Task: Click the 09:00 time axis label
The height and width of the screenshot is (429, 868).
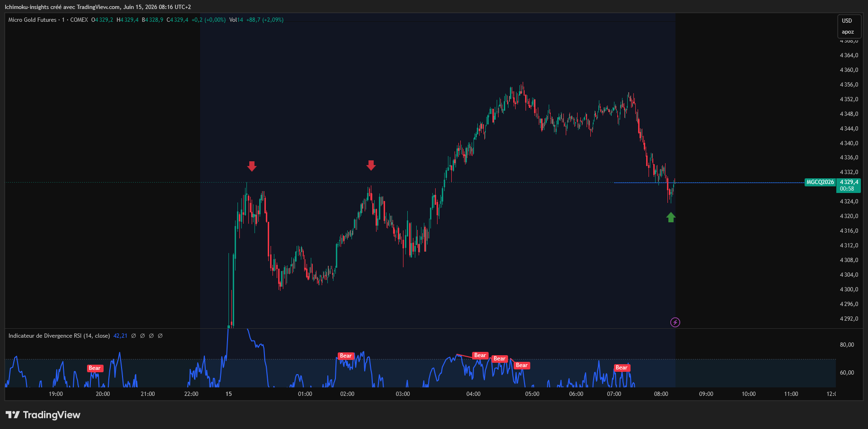Action: tap(706, 394)
